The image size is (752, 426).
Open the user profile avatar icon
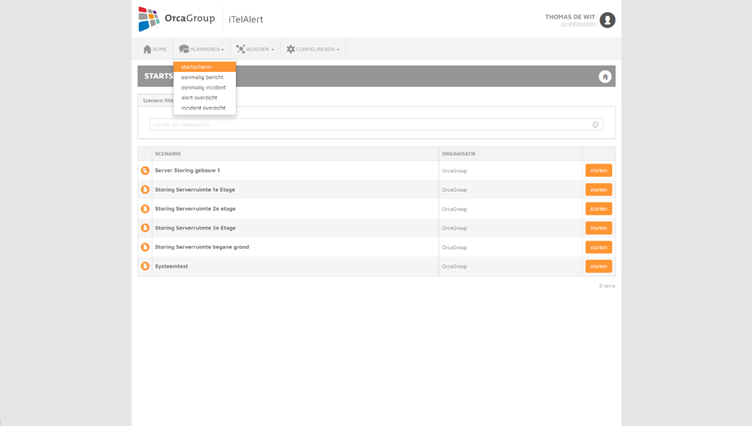click(x=607, y=20)
